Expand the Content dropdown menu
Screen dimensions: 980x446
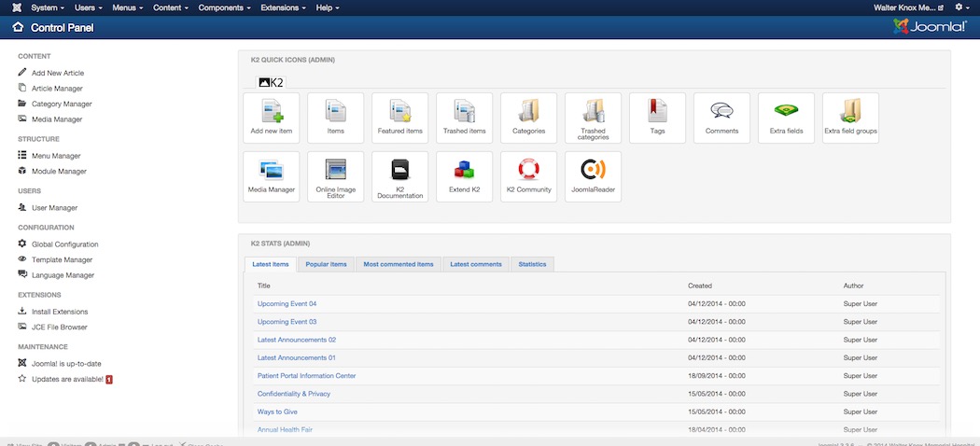(x=171, y=7)
